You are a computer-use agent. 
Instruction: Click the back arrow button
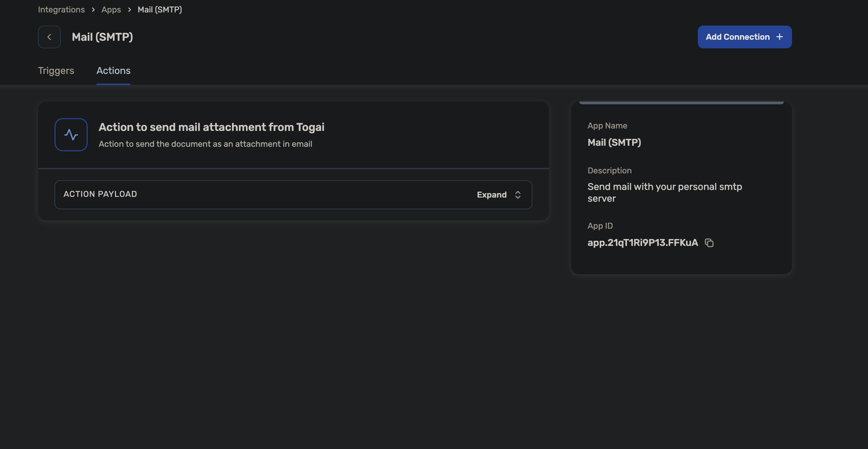click(49, 37)
